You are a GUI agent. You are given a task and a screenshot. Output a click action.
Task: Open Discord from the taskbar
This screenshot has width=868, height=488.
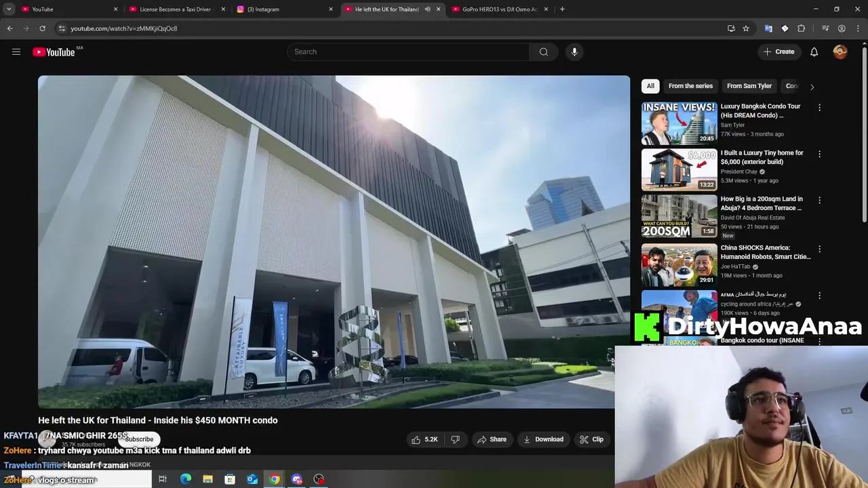(x=297, y=479)
